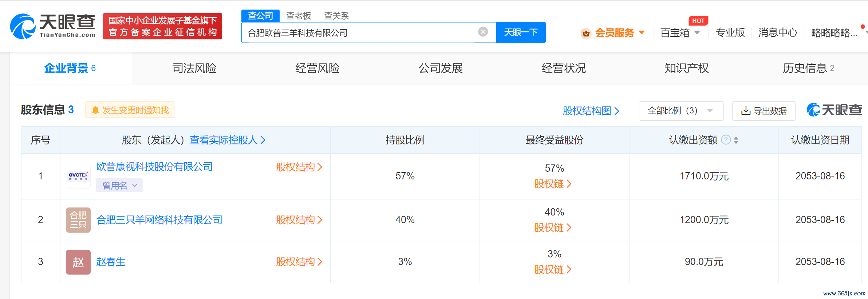Switch to the 查关系 tab
Viewport: 868px width, 299px height.
pos(336,16)
